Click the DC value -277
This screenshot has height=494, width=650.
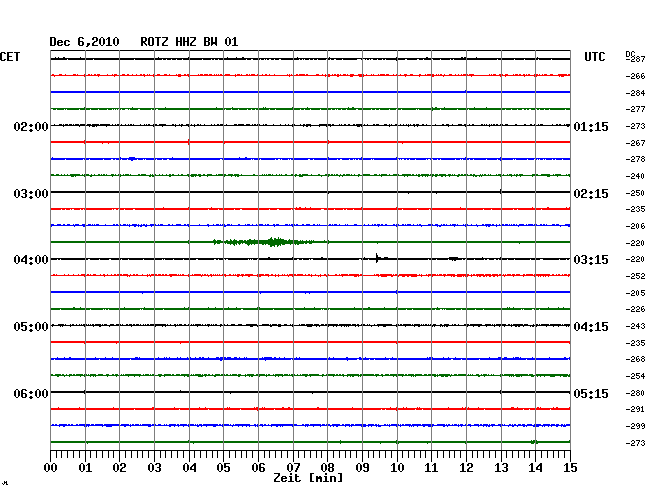coord(635,109)
